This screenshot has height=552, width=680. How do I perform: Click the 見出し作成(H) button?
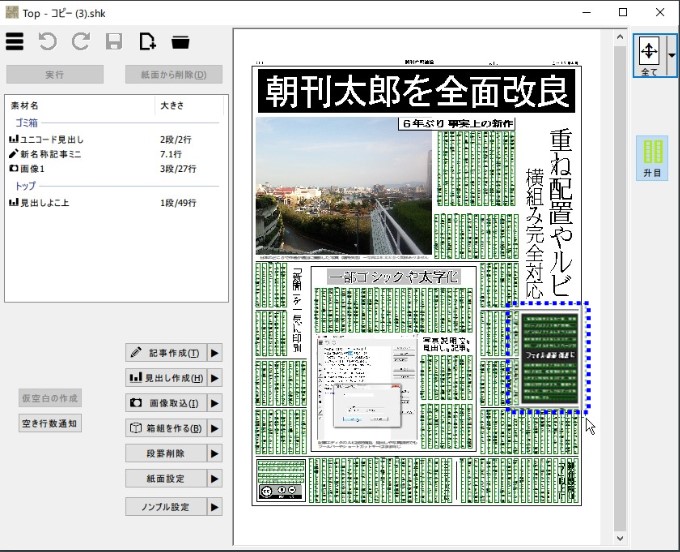pyautogui.click(x=166, y=378)
